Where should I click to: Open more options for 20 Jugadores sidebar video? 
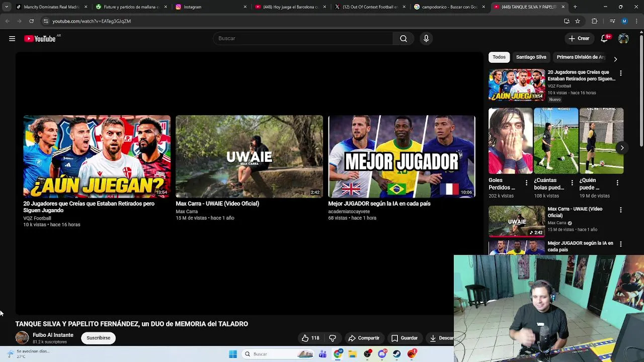click(x=620, y=73)
